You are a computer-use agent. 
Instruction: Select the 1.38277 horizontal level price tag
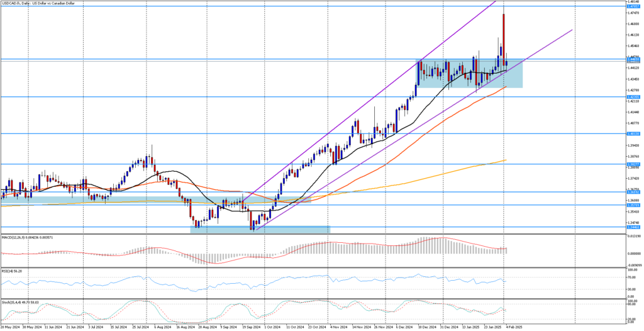pyautogui.click(x=632, y=164)
